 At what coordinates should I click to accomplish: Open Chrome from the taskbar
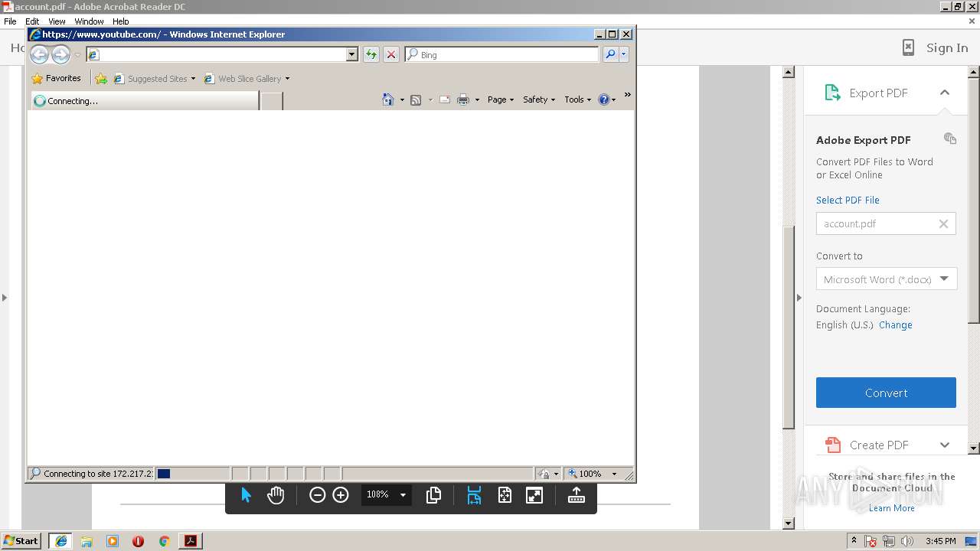164,541
